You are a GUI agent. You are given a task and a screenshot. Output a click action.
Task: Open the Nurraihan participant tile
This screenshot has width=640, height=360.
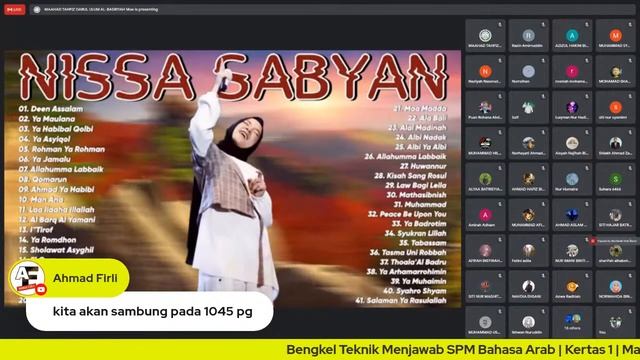[528, 72]
